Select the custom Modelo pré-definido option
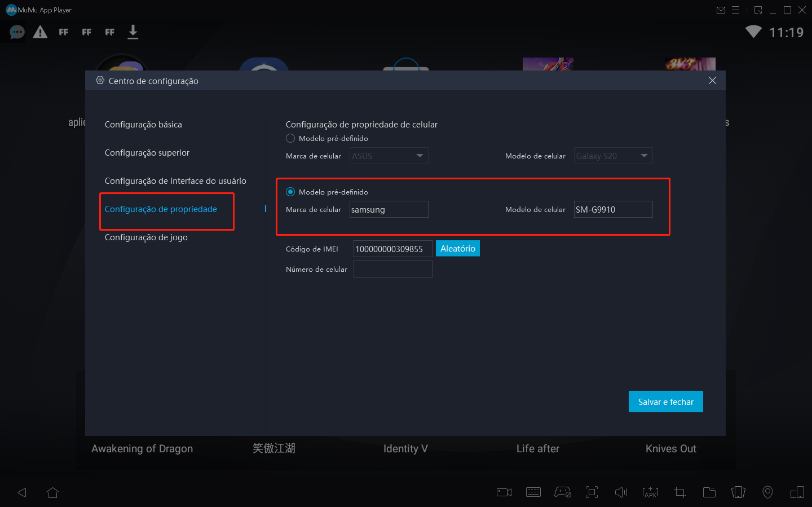Viewport: 812px width, 507px height. [290, 192]
